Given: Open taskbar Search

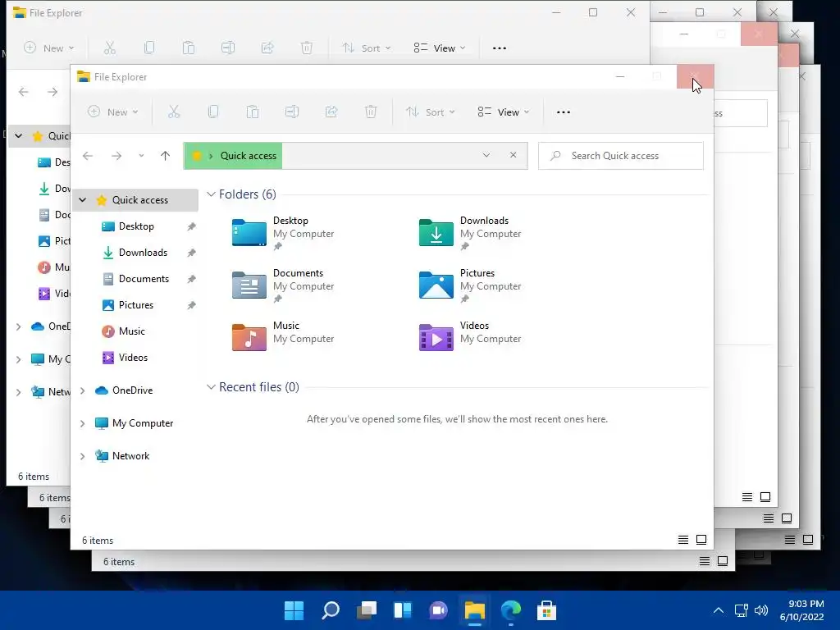Looking at the screenshot, I should coord(331,610).
